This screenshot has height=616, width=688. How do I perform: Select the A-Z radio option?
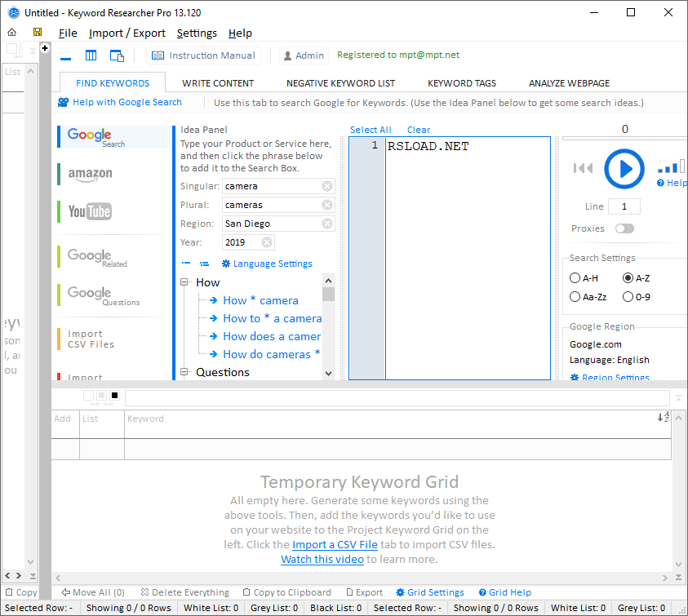point(637,278)
